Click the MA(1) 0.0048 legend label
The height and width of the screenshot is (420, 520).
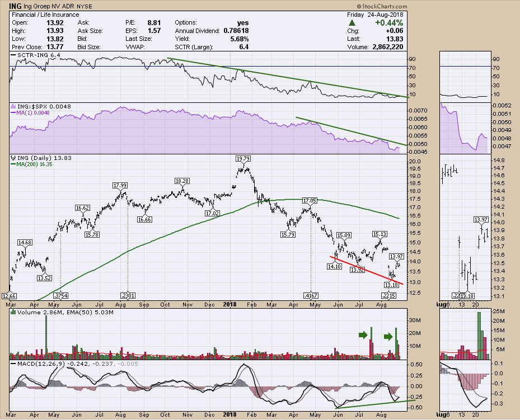[x=33, y=112]
